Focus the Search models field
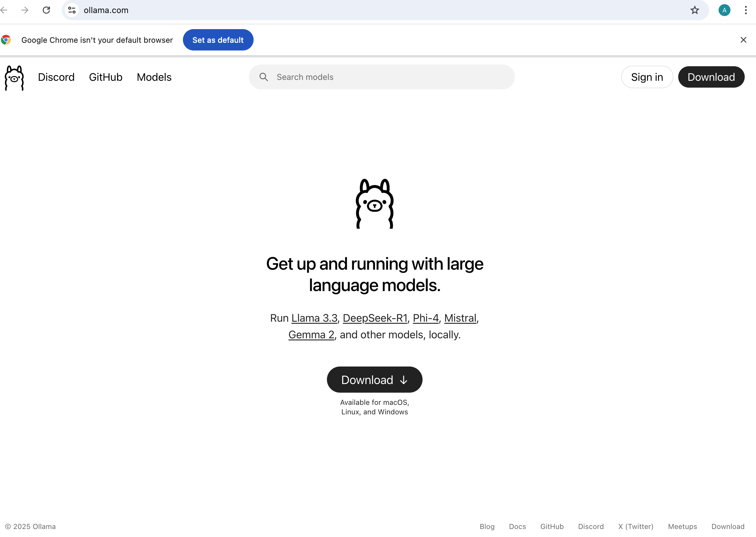 point(382,77)
